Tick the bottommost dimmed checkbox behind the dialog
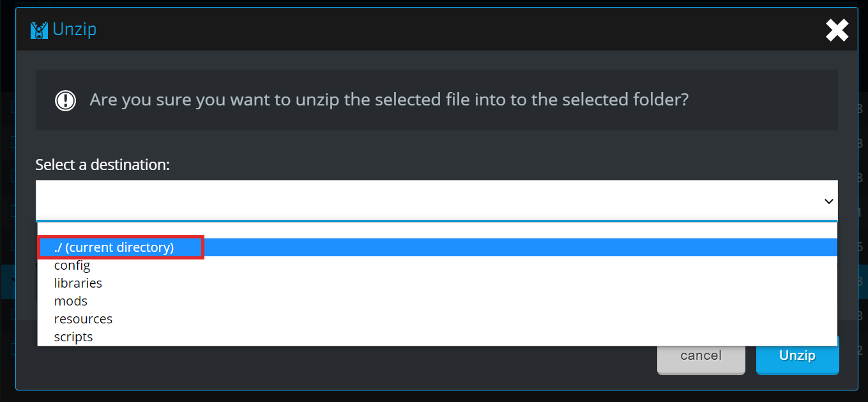 [x=13, y=350]
